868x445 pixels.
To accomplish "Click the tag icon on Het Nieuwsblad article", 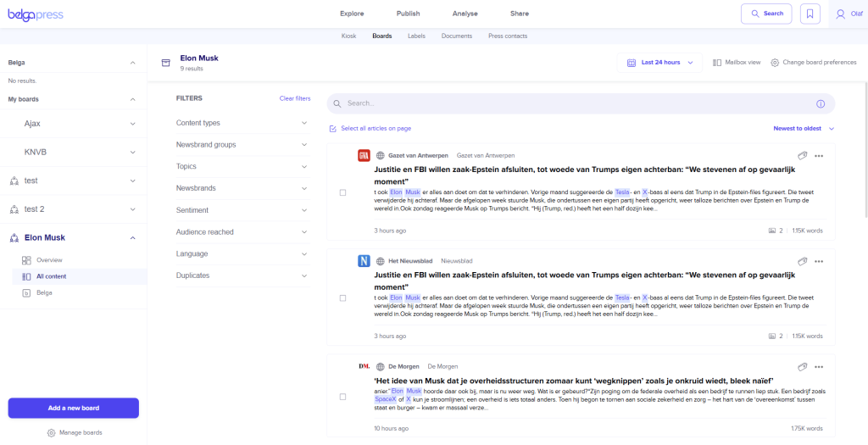I will tap(801, 261).
